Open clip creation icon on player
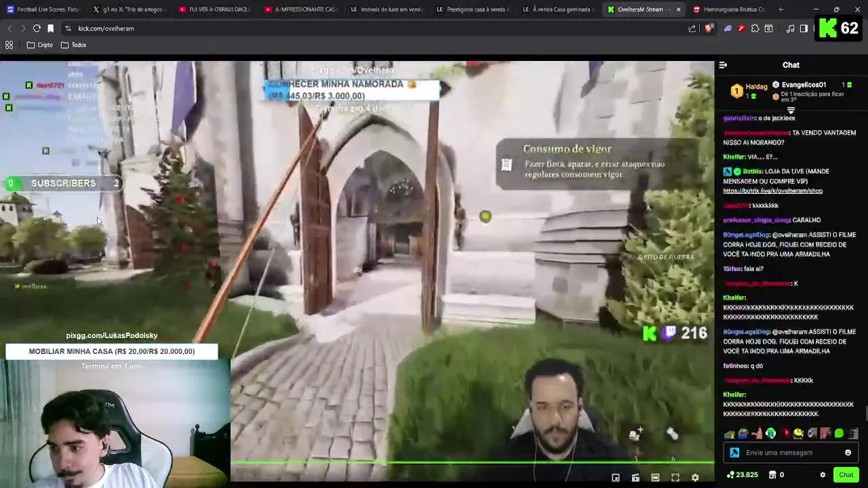The image size is (868, 488). pos(635,478)
